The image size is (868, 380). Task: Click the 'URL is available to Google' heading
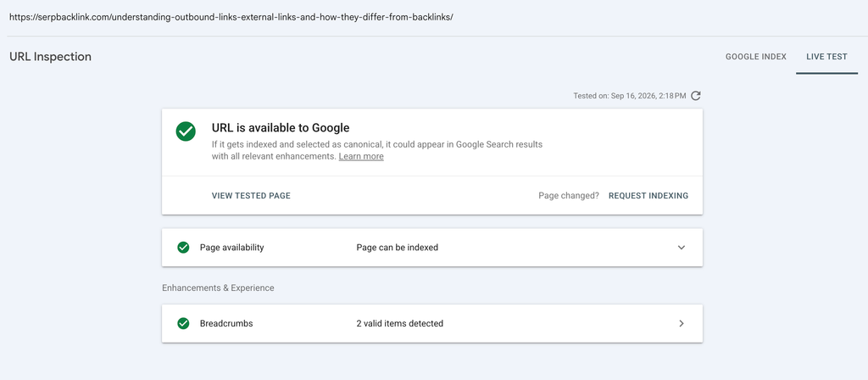pos(281,128)
